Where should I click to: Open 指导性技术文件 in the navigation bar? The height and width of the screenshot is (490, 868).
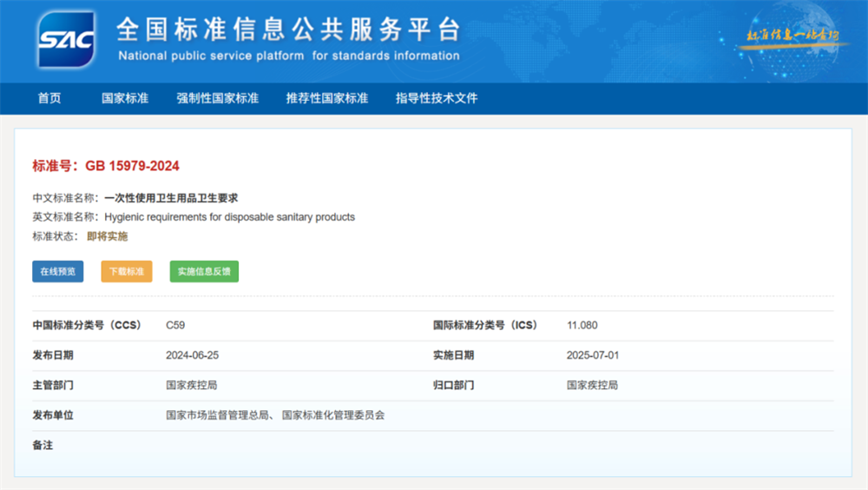tap(437, 98)
